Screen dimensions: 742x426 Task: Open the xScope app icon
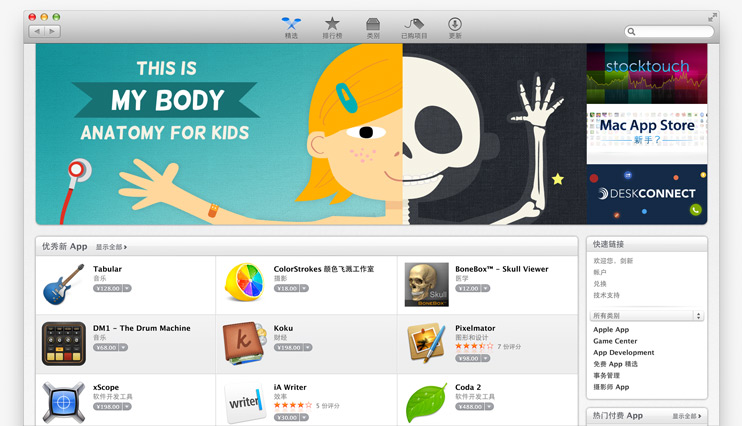coord(63,403)
